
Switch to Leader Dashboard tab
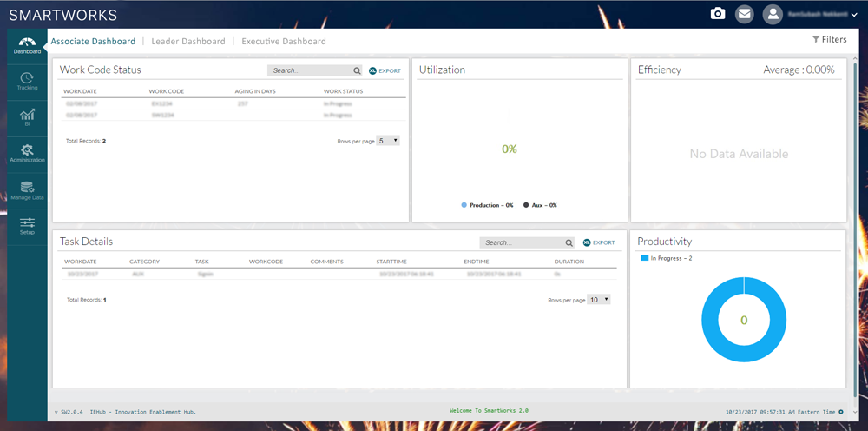[187, 41]
